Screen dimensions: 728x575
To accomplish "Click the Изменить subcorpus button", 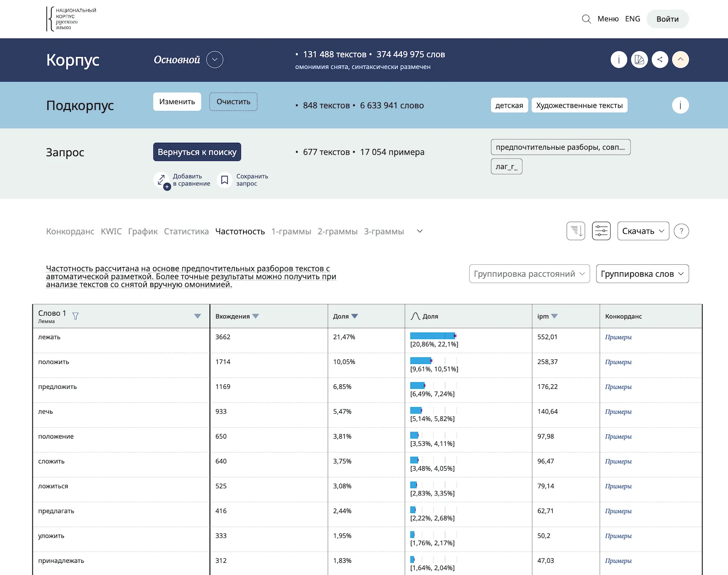I will click(177, 102).
